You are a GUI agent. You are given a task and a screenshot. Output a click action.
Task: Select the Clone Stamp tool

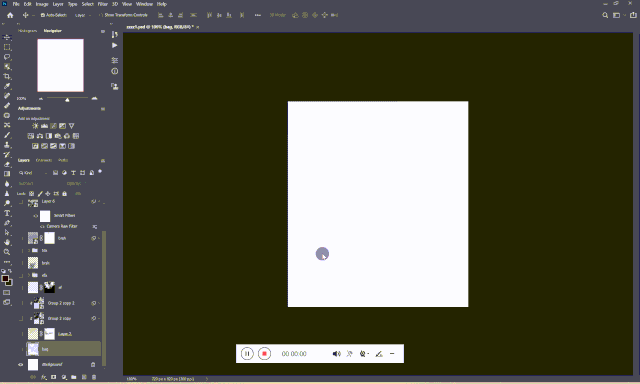pyautogui.click(x=7, y=145)
